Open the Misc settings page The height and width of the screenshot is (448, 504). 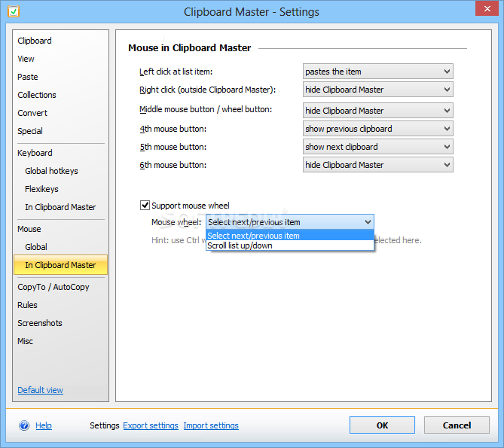pos(25,341)
